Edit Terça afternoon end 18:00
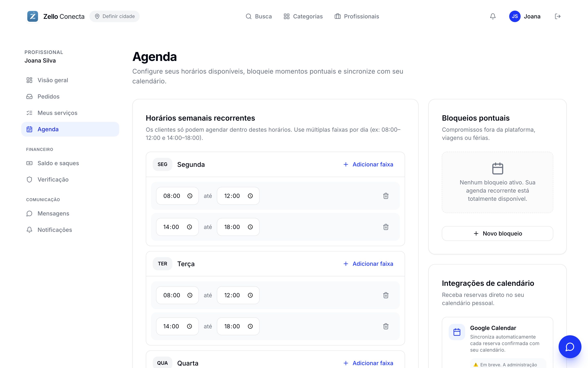Screen dimensions: 588x368 (x=238, y=326)
